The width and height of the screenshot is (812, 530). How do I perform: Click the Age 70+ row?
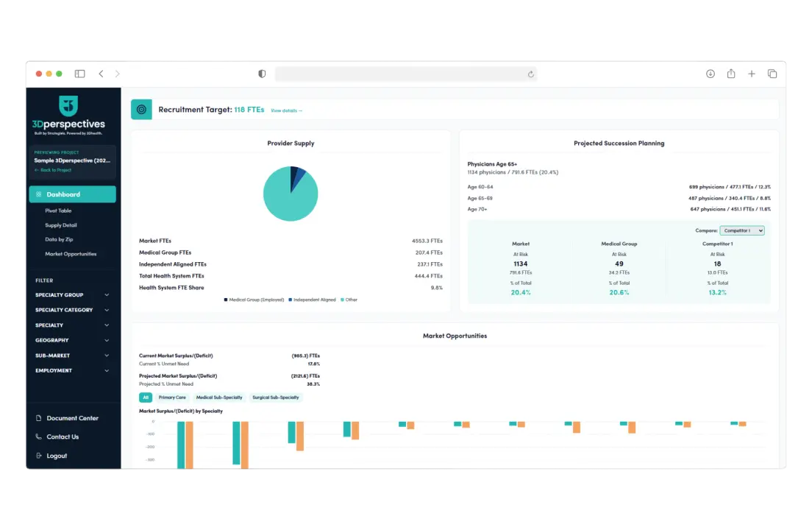[x=619, y=209]
